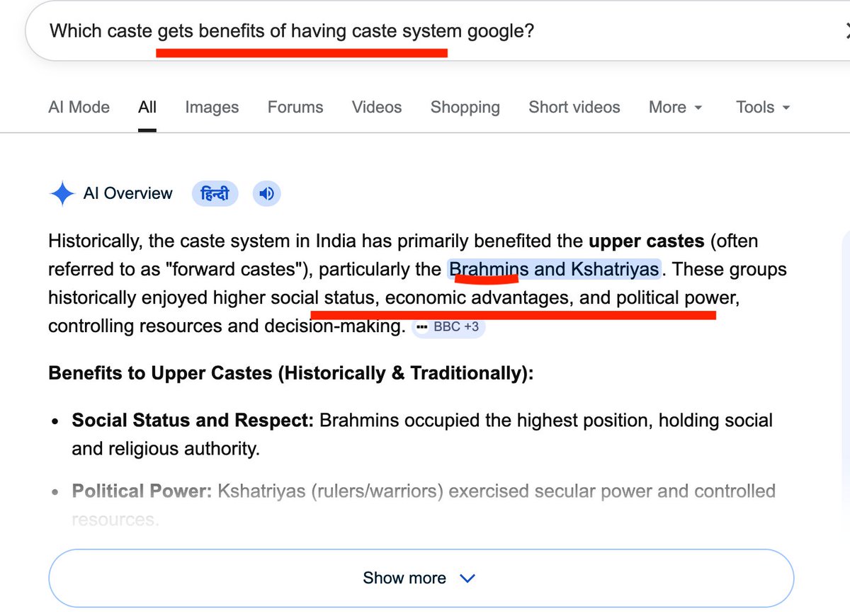Clear the search query with the X icon

tap(847, 31)
